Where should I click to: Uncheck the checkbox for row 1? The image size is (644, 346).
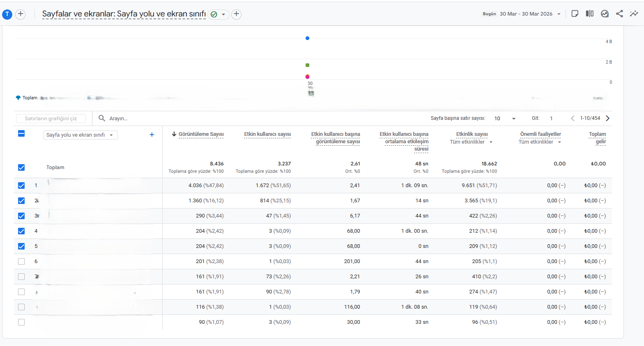coord(21,186)
